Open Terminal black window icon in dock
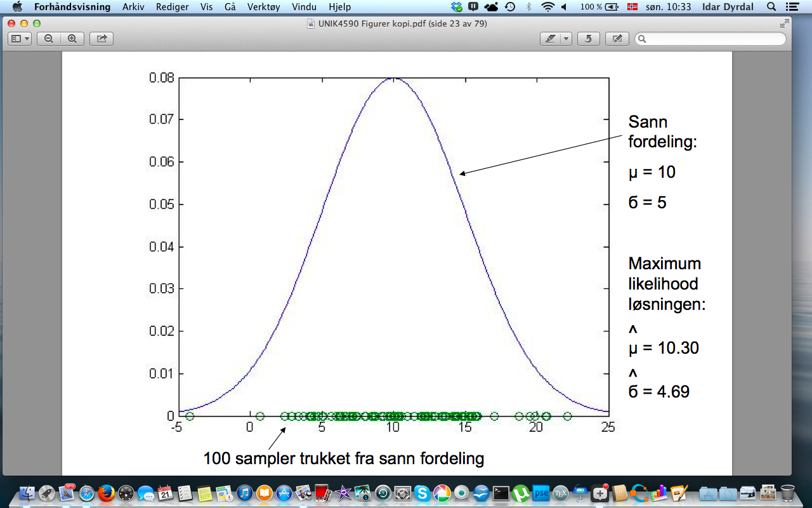 [x=501, y=493]
